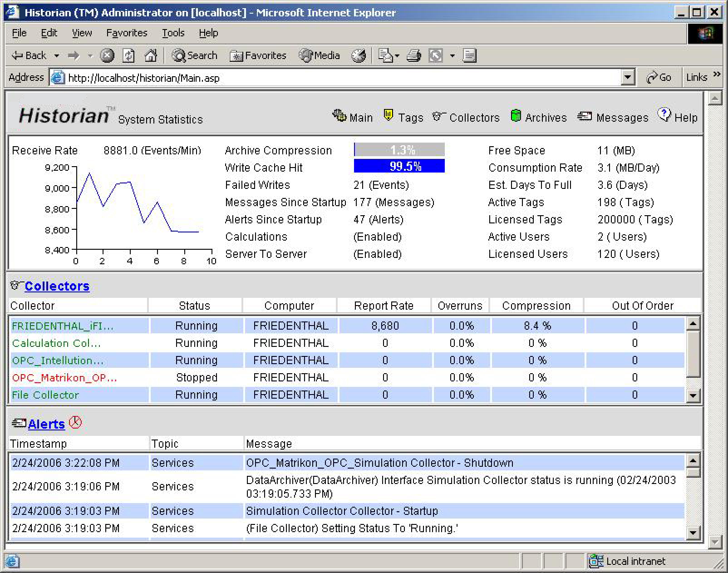The height and width of the screenshot is (573, 728).
Task: Click the Archive Compression 1.3% bar
Action: pyautogui.click(x=399, y=150)
